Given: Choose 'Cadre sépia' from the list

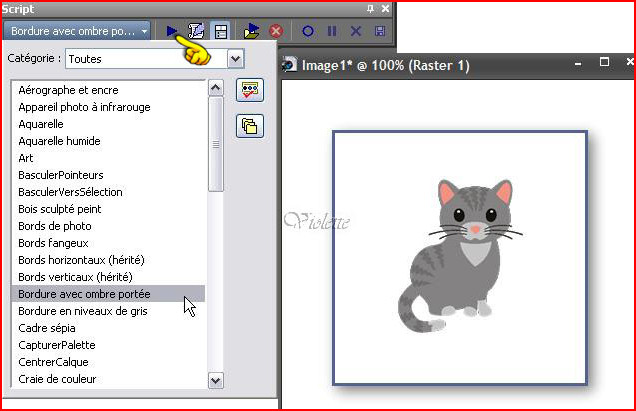Looking at the screenshot, I should (49, 328).
